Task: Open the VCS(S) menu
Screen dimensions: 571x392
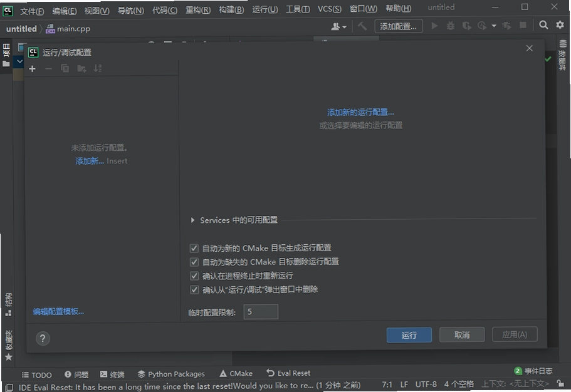Action: [329, 9]
